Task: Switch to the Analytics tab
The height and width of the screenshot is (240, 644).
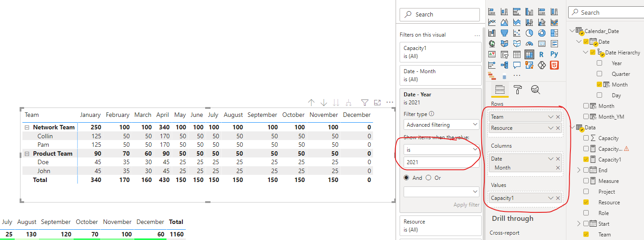Action: pos(536,89)
